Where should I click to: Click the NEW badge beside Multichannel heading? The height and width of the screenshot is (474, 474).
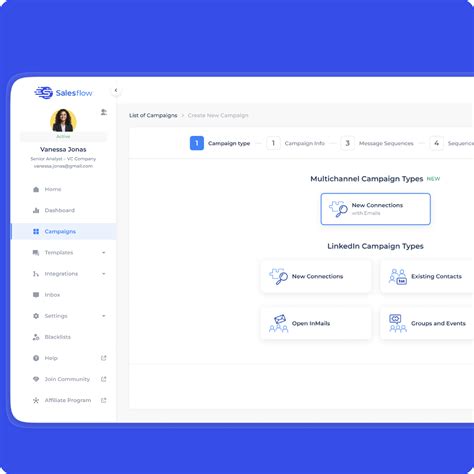click(433, 179)
